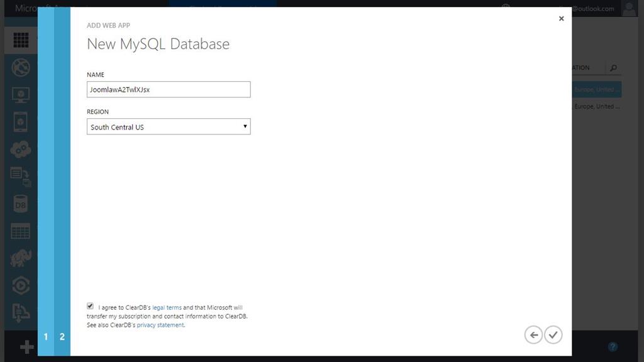Open the Web Apps globe icon
Image resolution: width=644 pixels, height=362 pixels.
[x=21, y=68]
